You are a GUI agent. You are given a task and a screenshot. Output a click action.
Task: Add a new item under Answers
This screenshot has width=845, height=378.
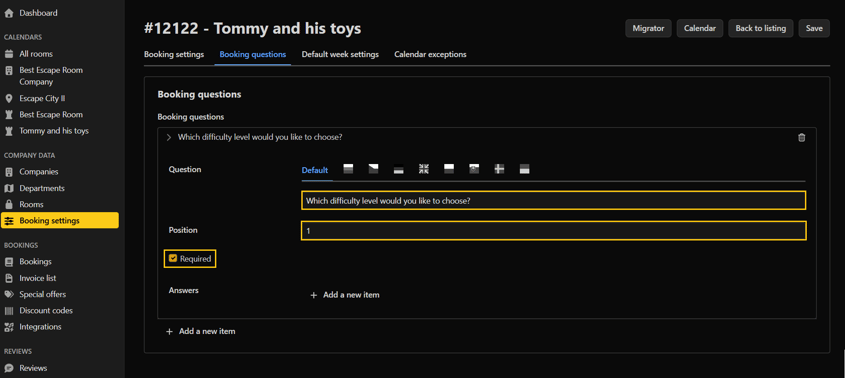345,295
